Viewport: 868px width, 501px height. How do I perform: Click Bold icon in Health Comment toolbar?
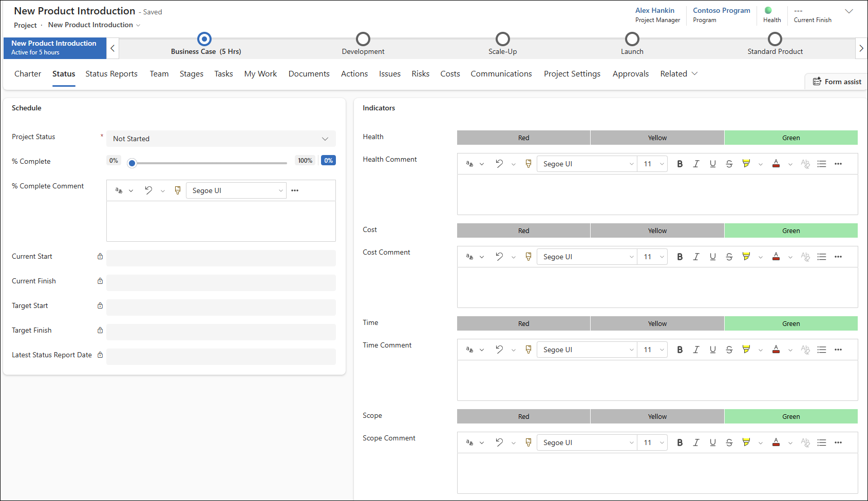tap(680, 164)
